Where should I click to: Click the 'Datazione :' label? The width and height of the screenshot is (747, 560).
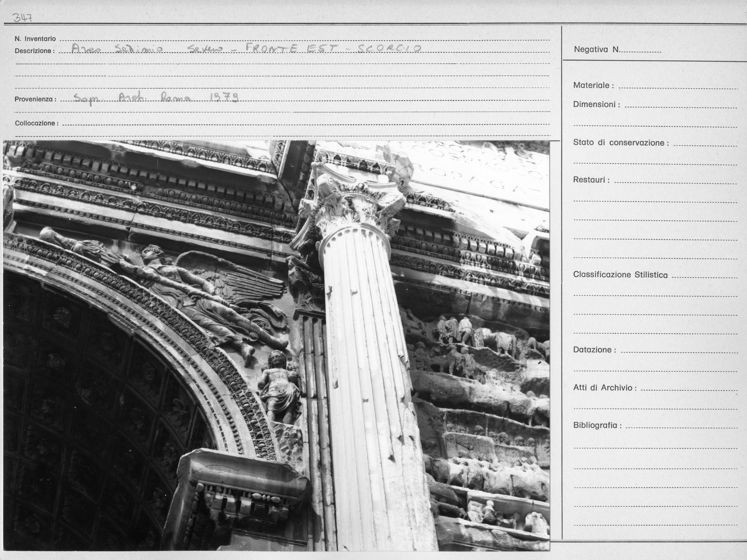point(594,350)
